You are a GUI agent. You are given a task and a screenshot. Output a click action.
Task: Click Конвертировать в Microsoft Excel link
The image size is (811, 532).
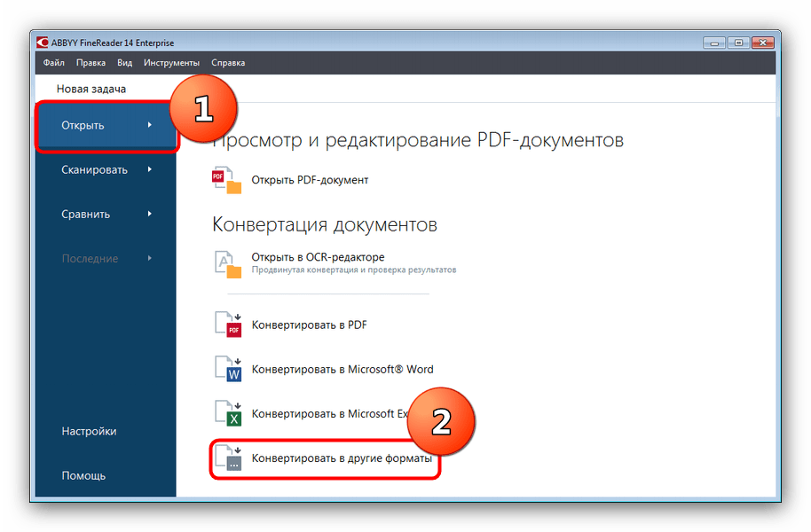pyautogui.click(x=330, y=413)
